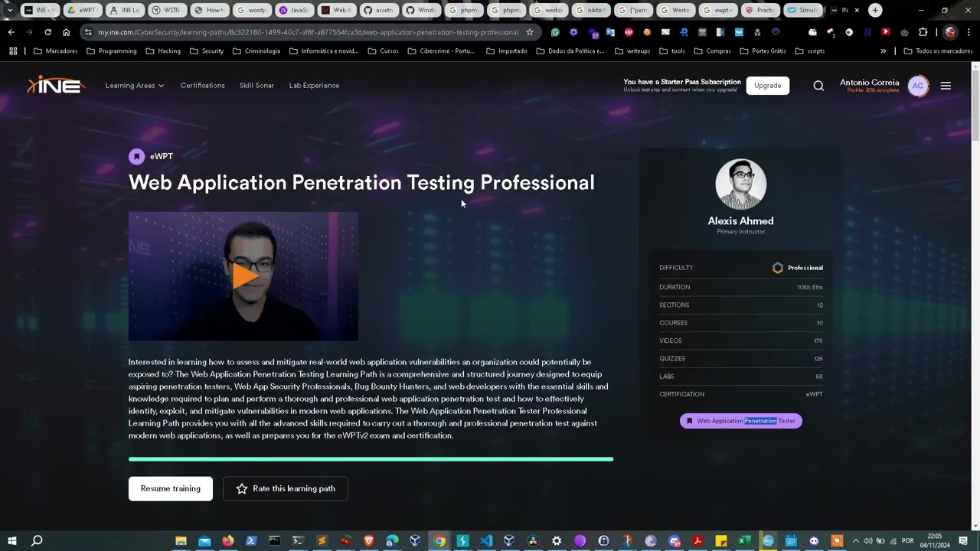Go back using the browser back arrow
The height and width of the screenshot is (551, 980).
coord(11,32)
